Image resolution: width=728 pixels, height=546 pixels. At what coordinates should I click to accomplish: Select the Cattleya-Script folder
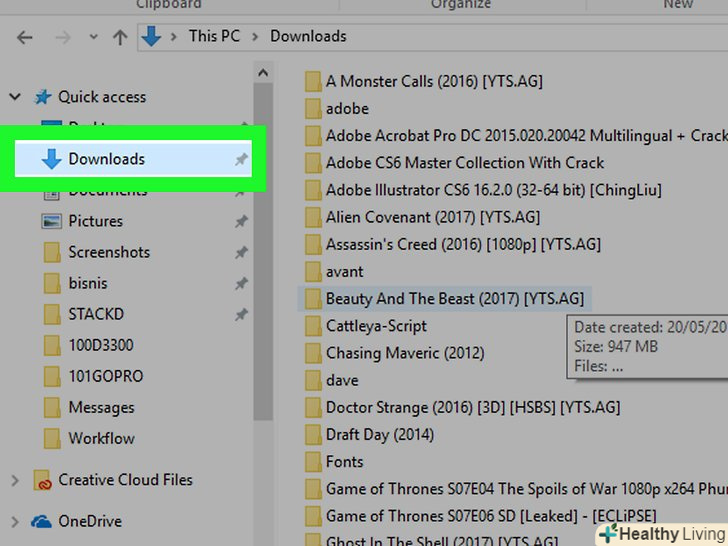[376, 326]
